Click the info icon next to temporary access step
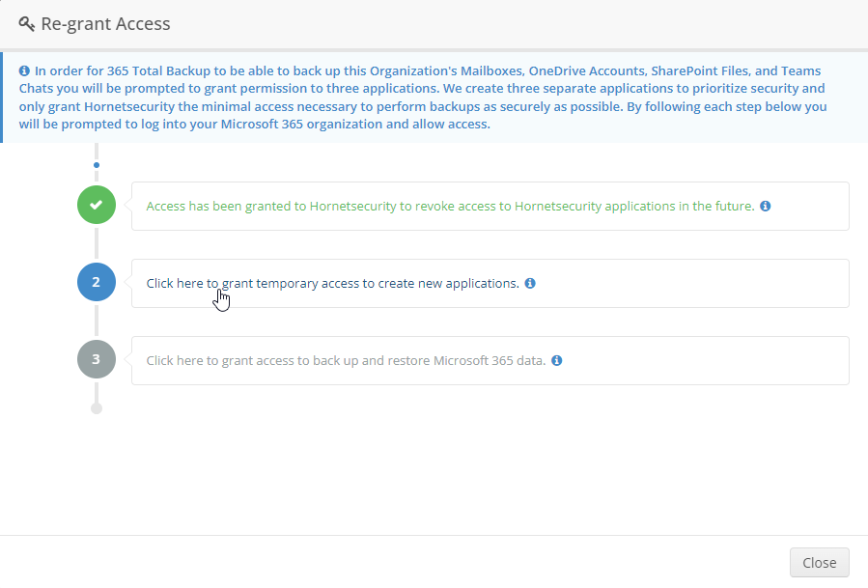The width and height of the screenshot is (868, 588). 529,282
